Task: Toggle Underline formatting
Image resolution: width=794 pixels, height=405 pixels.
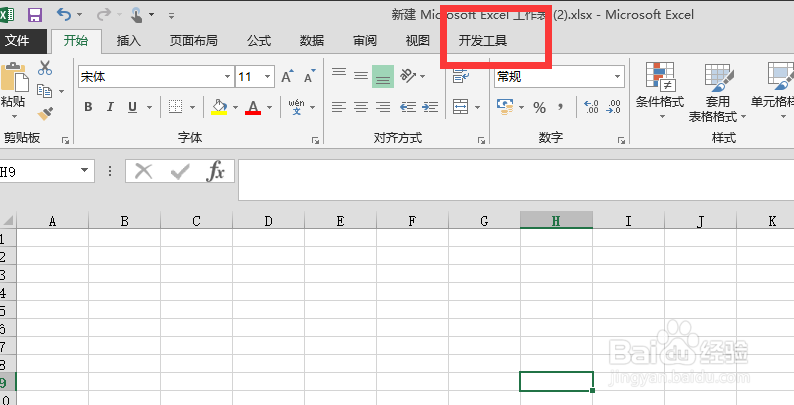Action: tap(132, 107)
